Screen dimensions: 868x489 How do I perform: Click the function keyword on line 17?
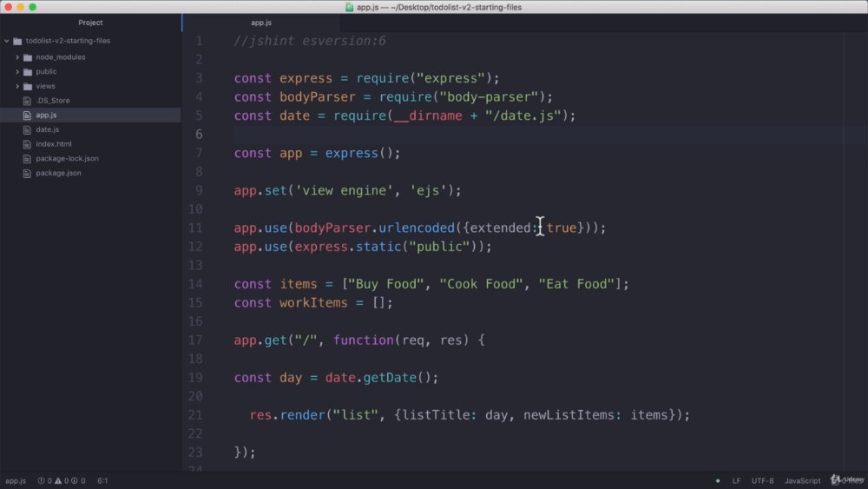click(363, 340)
